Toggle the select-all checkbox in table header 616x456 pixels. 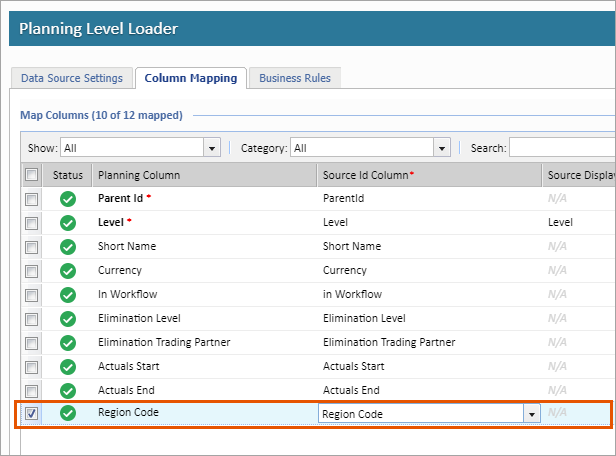(31, 175)
